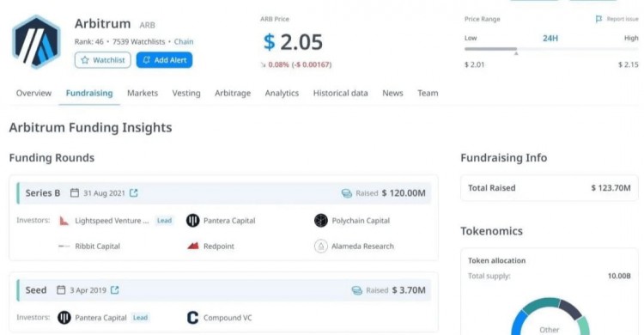Click the Redpoint logo icon
644x335 pixels.
click(192, 247)
